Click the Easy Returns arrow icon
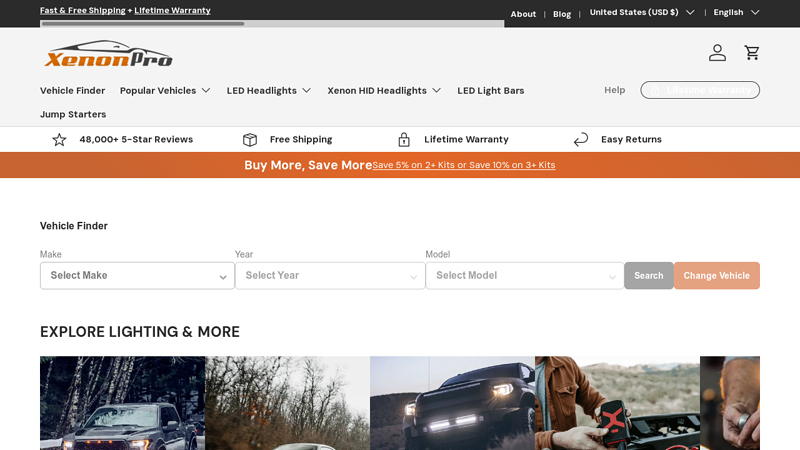 [581, 140]
